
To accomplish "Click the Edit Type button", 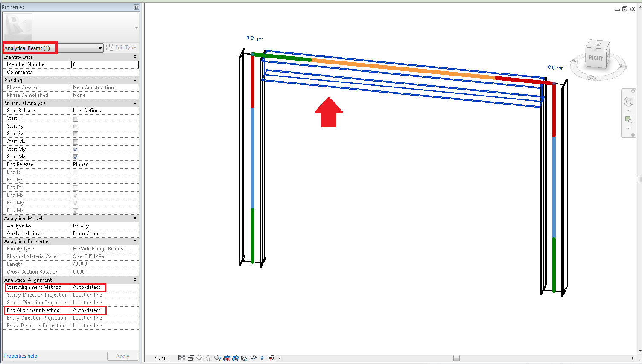I will 121,47.
